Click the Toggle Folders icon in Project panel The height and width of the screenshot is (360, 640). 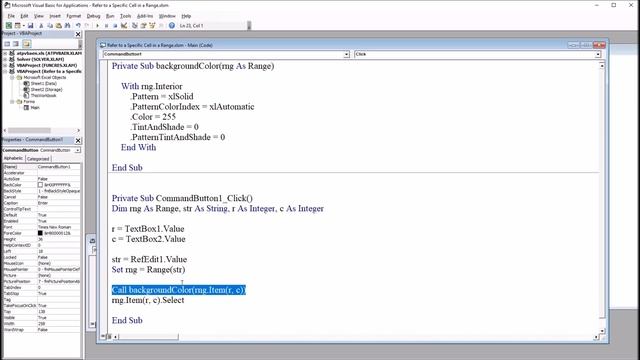(x=27, y=44)
